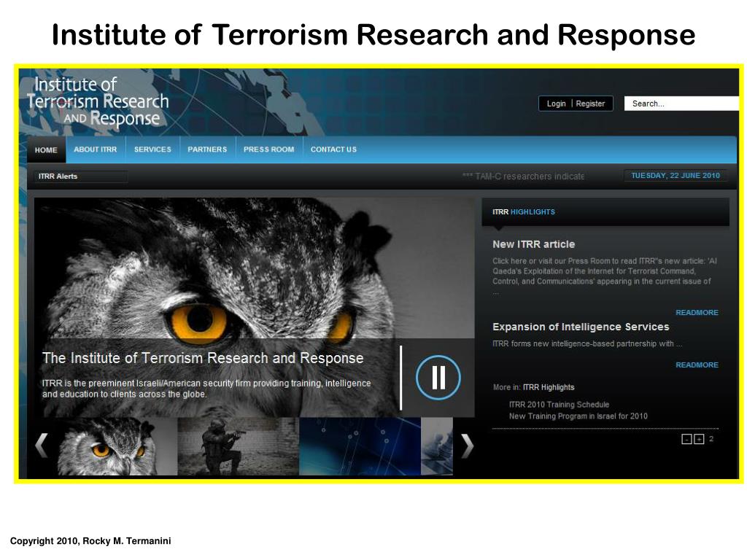Click READMORE under Expansion of Intelligence Services
Image resolution: width=747 pixels, height=560 pixels.
[x=697, y=365]
